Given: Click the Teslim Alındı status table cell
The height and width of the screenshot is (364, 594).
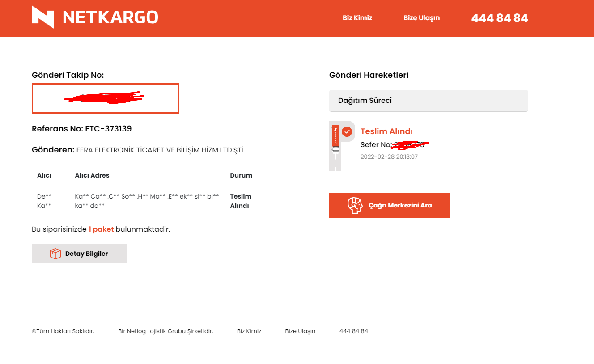Looking at the screenshot, I should [241, 201].
